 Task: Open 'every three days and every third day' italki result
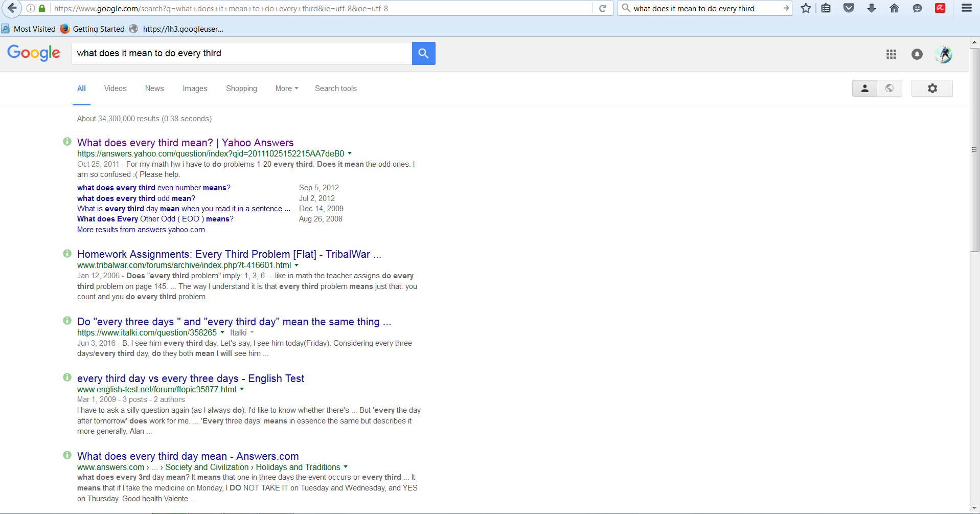[234, 322]
